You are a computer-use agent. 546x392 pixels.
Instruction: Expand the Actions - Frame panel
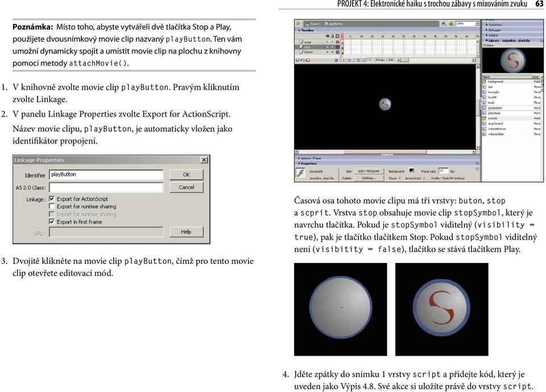[x=387, y=158]
